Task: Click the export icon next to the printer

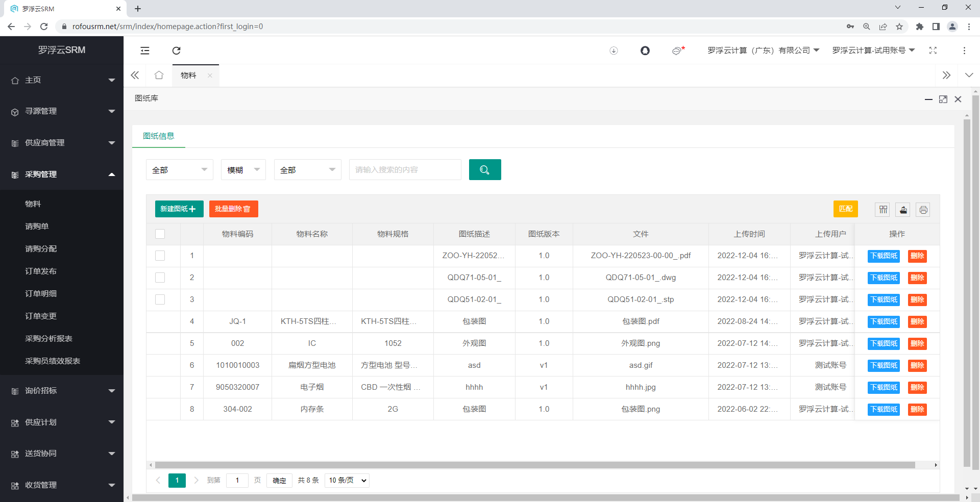Action: (x=902, y=210)
